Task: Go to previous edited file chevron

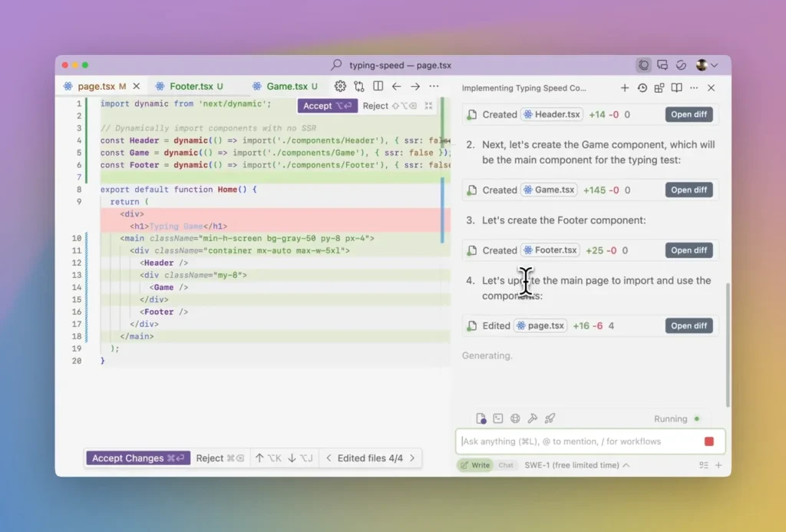Action: [x=329, y=458]
